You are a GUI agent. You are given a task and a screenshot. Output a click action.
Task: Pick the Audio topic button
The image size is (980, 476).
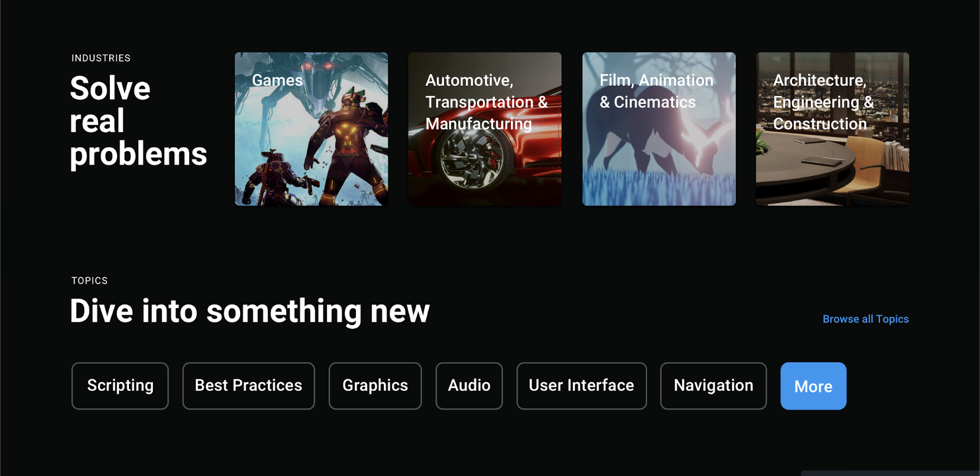click(469, 386)
